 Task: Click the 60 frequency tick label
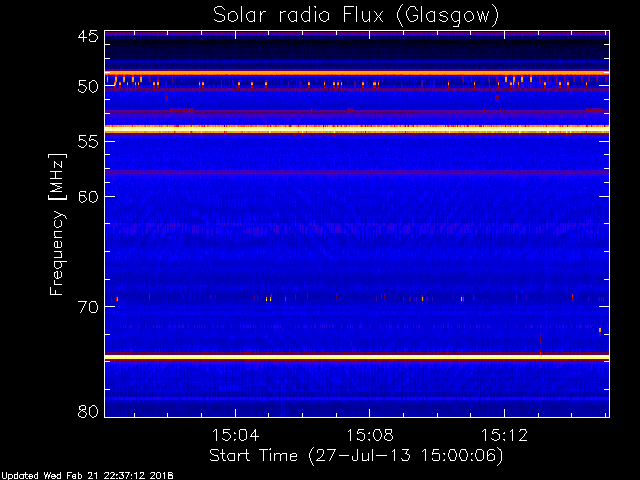88,197
